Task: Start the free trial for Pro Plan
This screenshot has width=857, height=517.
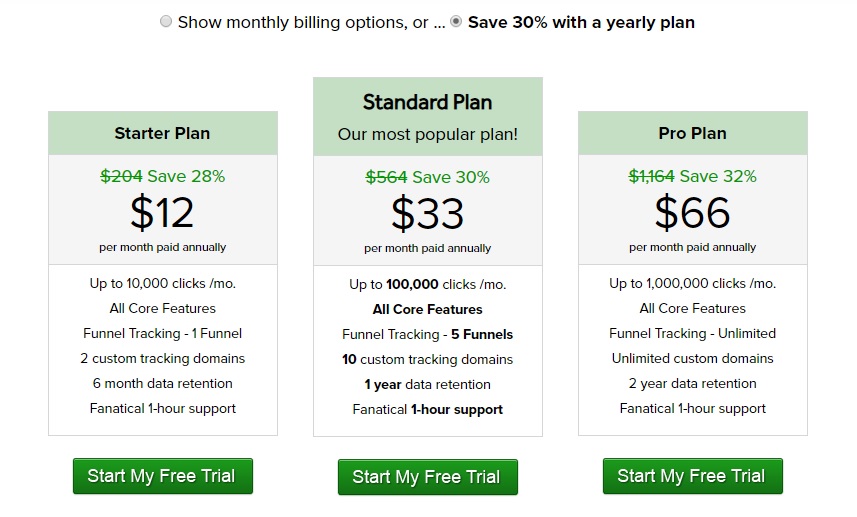Action: [692, 476]
